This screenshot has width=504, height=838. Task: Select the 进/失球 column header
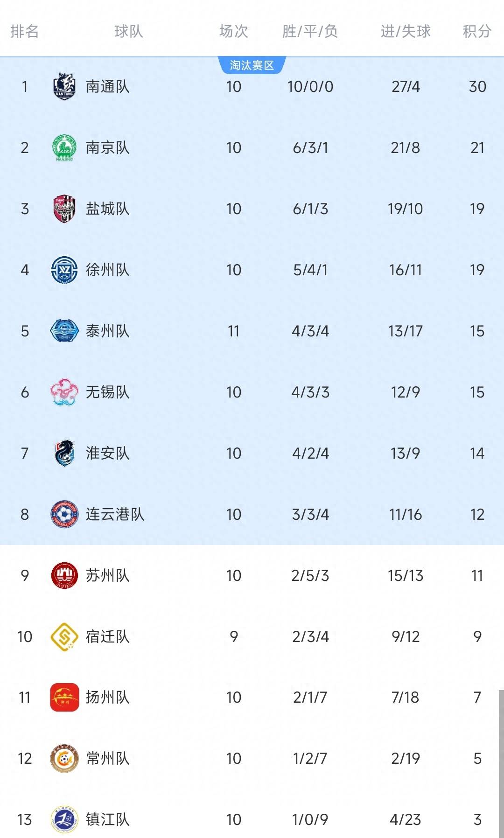click(406, 31)
